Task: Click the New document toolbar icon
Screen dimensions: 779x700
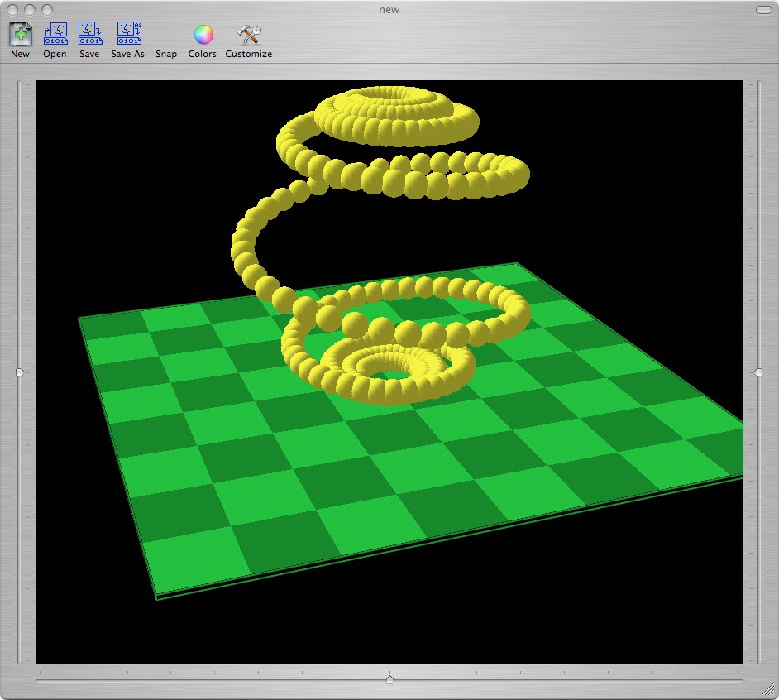Action: click(x=21, y=34)
